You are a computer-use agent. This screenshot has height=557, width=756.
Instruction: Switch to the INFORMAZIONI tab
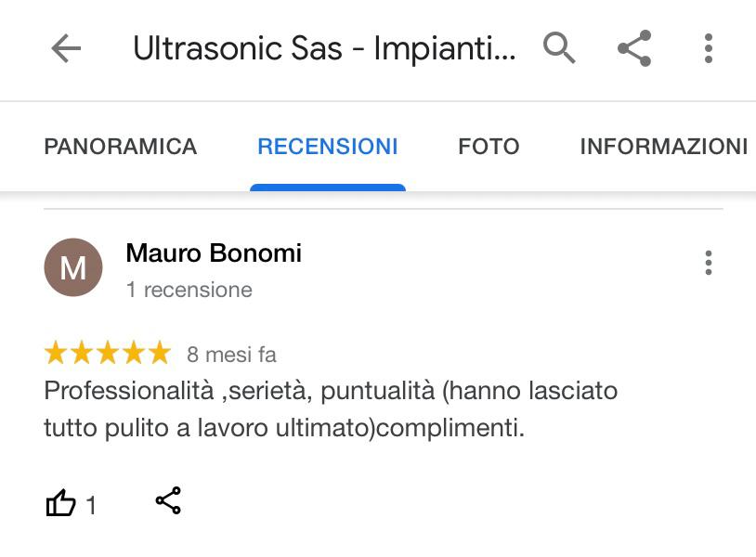click(x=663, y=146)
